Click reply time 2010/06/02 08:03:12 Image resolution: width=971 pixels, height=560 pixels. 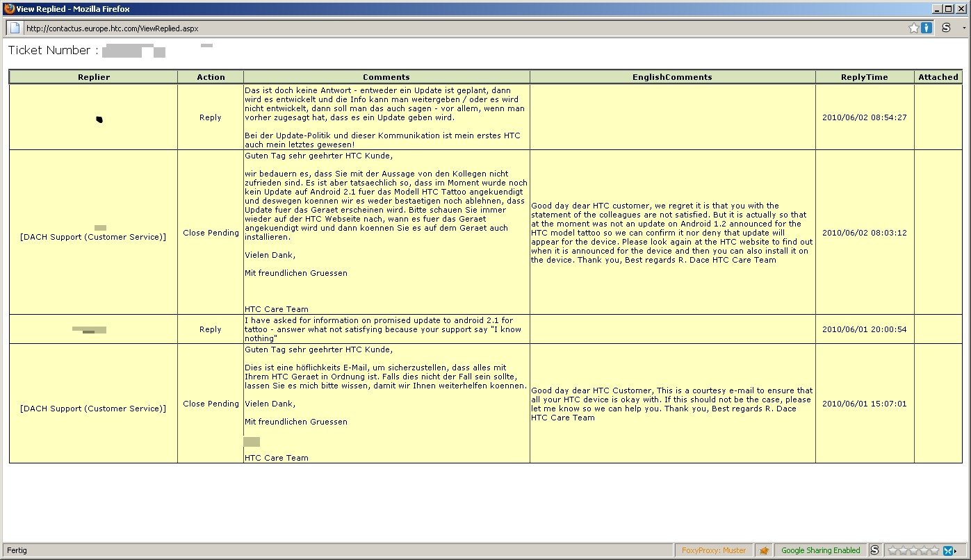864,233
